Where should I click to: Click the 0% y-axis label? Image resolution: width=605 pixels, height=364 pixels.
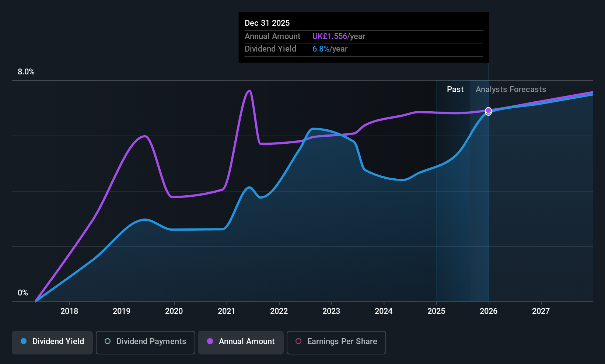pos(23,293)
